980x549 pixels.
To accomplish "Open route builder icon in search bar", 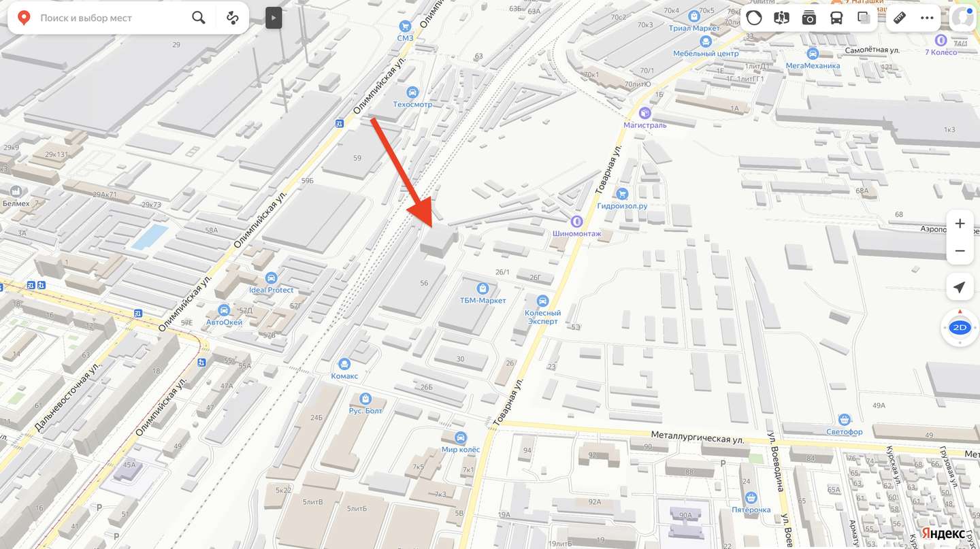I will [x=233, y=18].
